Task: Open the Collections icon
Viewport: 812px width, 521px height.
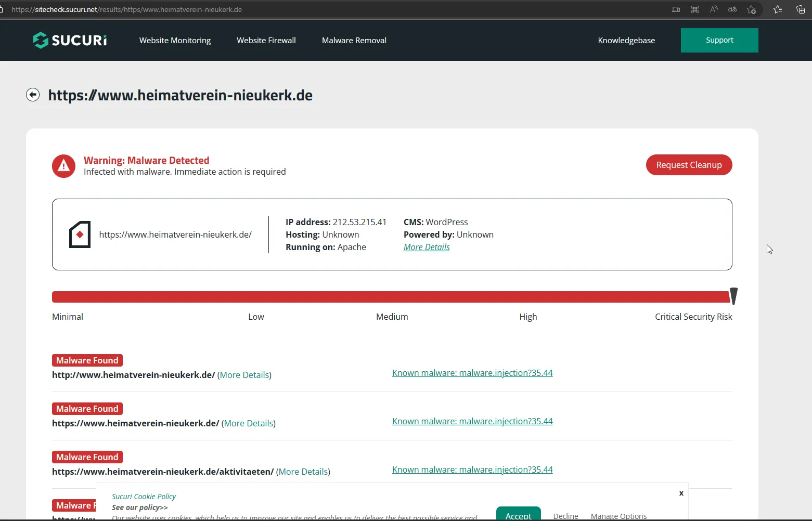Action: pos(801,9)
